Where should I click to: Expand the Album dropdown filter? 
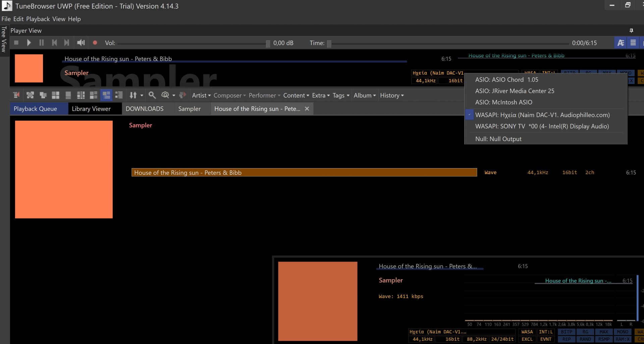tap(365, 95)
